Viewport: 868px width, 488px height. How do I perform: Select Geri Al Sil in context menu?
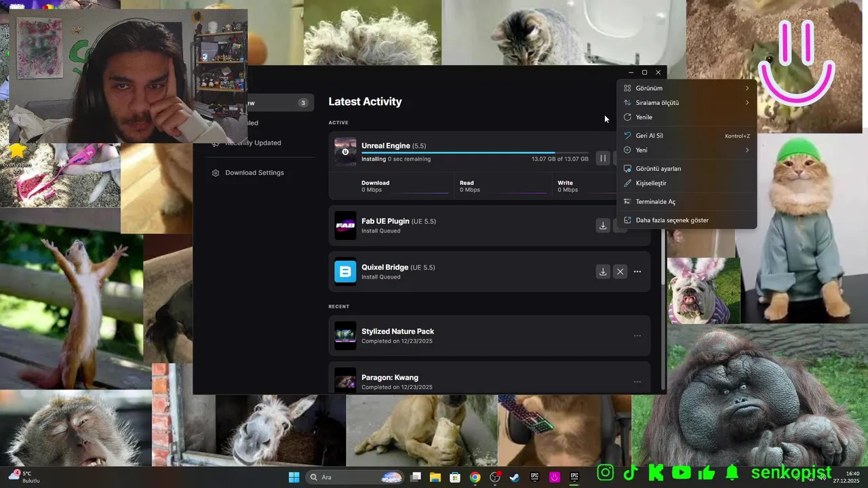[686, 136]
